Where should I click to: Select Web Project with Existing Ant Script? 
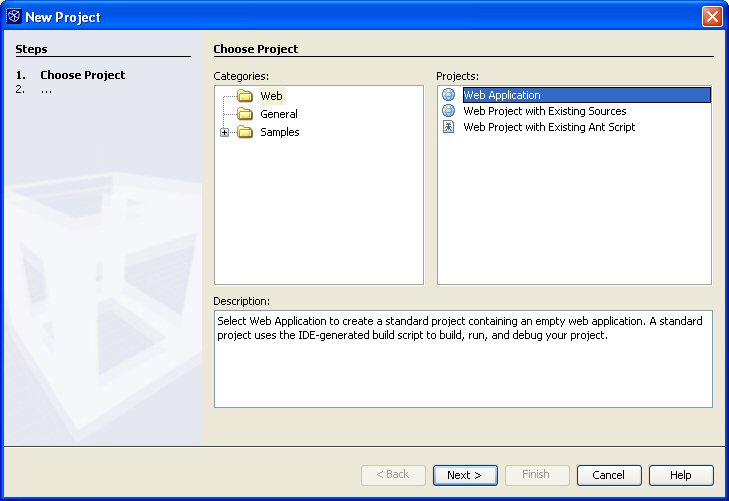549,127
